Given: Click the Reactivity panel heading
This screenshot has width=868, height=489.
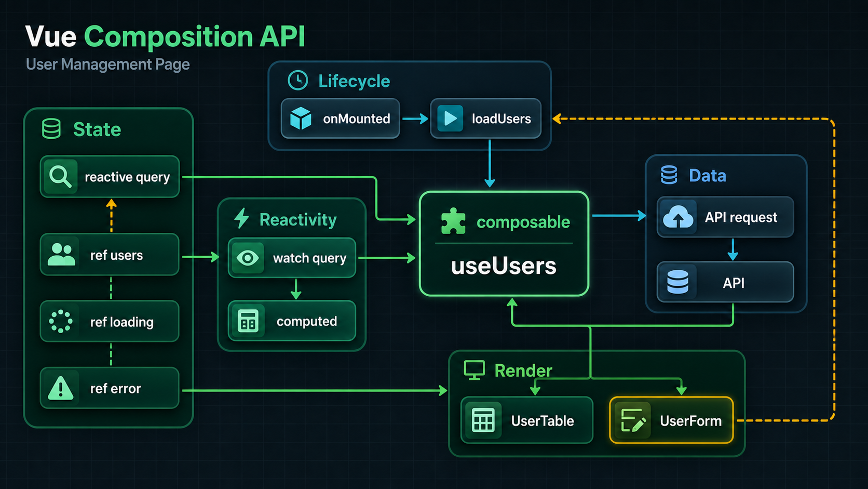Looking at the screenshot, I should 298,220.
